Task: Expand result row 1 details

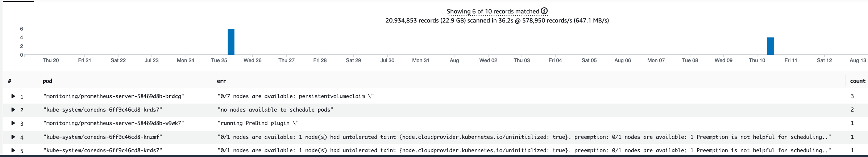Action: point(13,96)
